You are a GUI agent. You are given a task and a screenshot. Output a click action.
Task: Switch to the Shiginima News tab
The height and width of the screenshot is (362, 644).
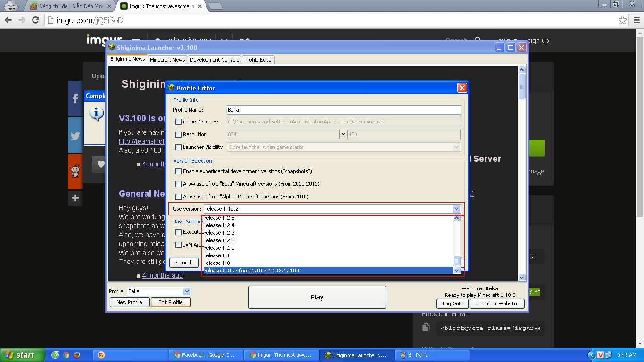128,59
